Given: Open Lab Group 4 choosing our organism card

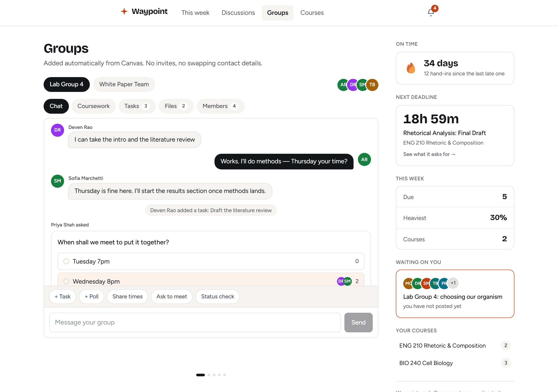Looking at the screenshot, I should [x=455, y=294].
